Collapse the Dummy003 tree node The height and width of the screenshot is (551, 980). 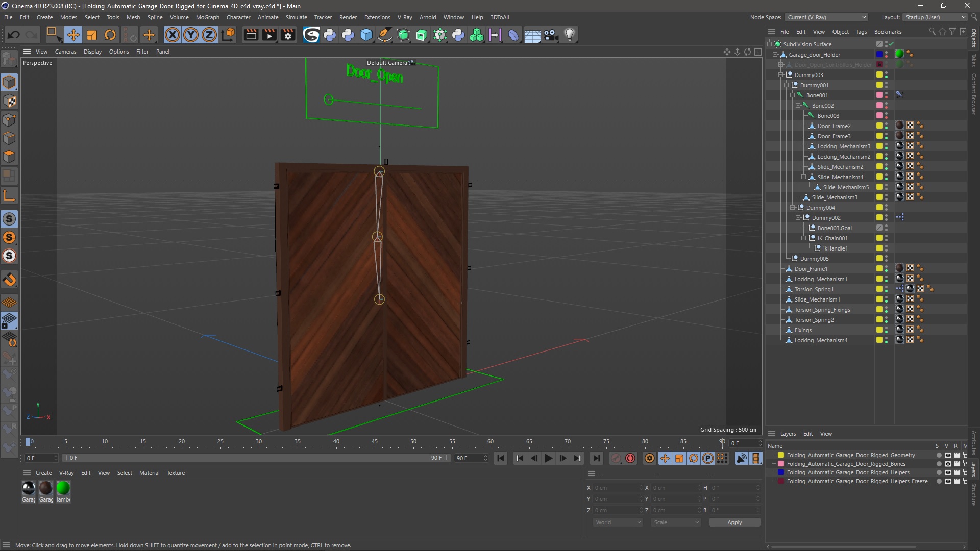781,75
